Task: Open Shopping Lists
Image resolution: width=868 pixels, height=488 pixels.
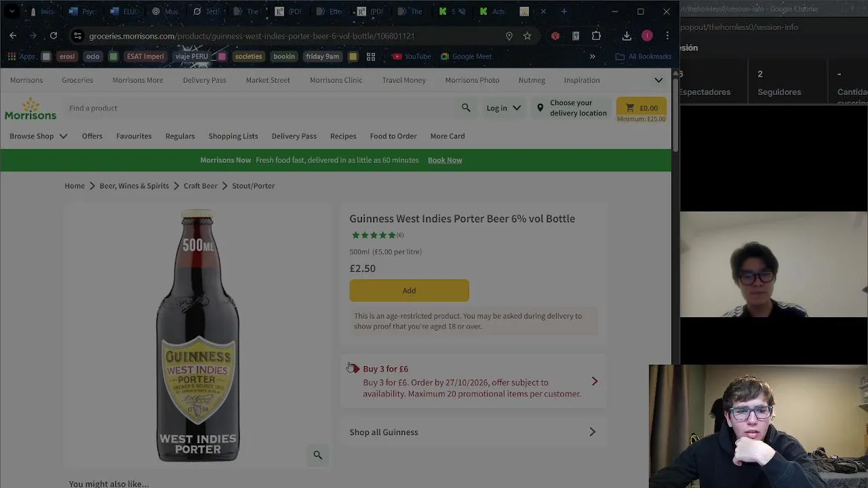Action: pos(233,136)
